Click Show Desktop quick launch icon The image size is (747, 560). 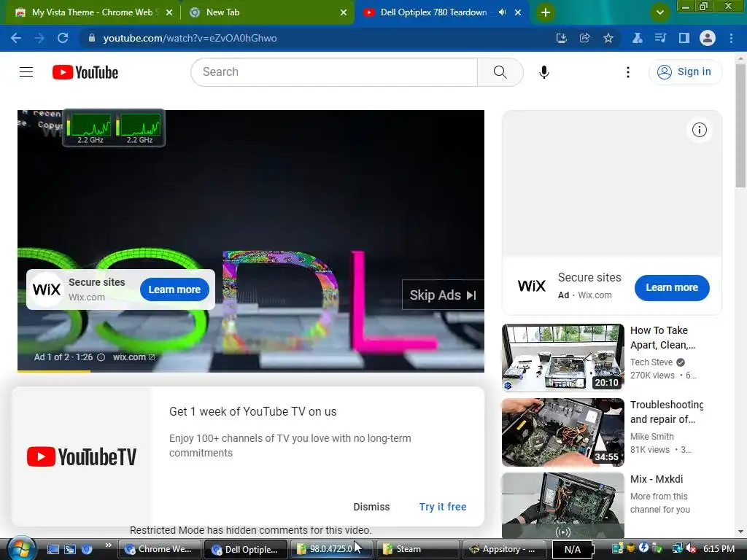(53, 549)
